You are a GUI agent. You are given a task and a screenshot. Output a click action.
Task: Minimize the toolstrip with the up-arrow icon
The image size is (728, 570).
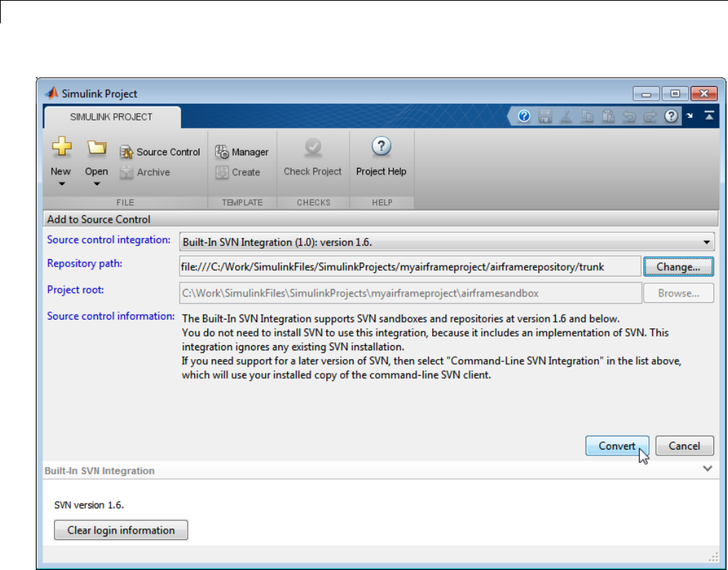pyautogui.click(x=709, y=115)
